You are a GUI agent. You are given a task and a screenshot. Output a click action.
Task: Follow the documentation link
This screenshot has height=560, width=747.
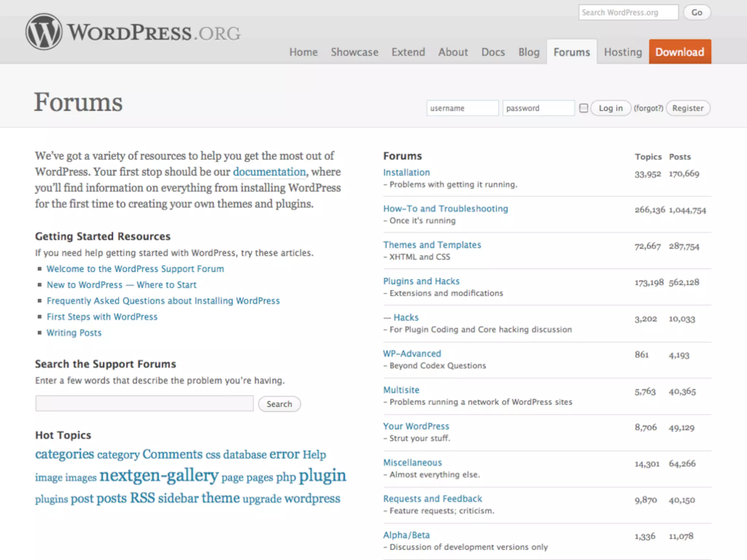point(269,172)
